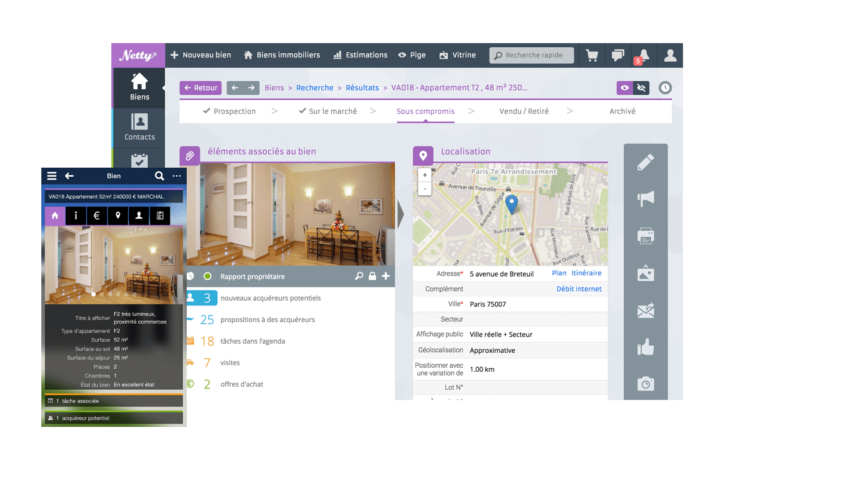Enable the hidden crossed-eye toggle
This screenshot has width=868, height=479.
click(x=641, y=88)
